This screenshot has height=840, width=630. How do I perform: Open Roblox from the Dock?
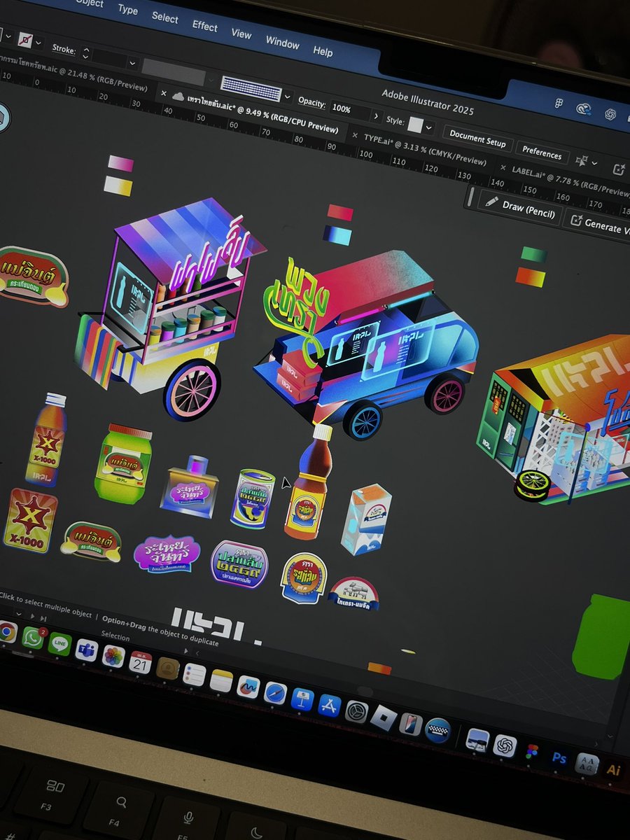pyautogui.click(x=384, y=718)
